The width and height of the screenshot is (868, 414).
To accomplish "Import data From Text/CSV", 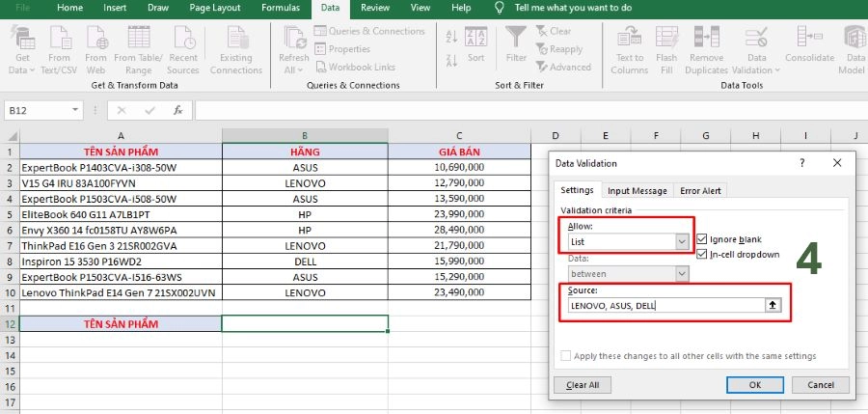I will [x=59, y=50].
